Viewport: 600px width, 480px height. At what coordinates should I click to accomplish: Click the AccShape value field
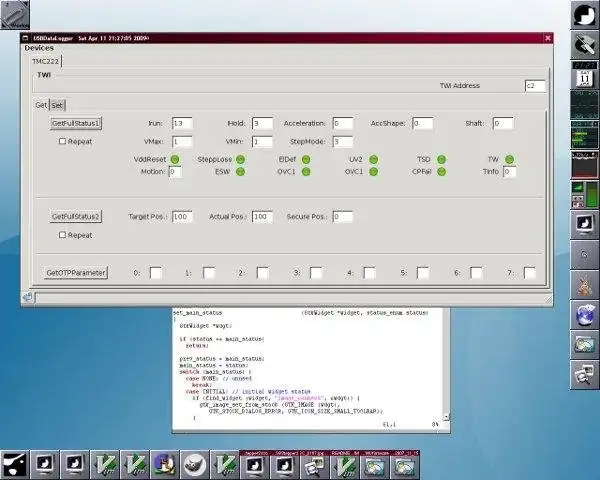click(423, 123)
